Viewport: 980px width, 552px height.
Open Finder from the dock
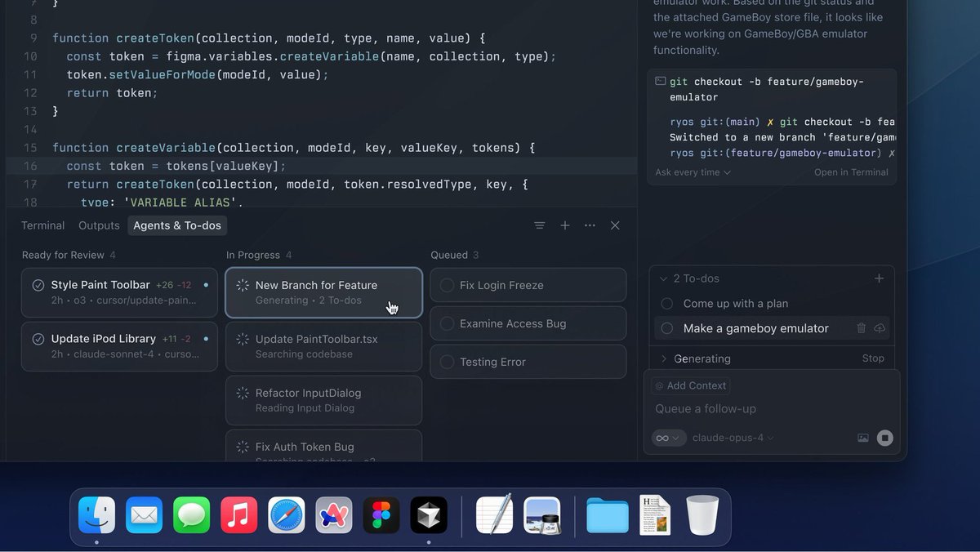96,515
